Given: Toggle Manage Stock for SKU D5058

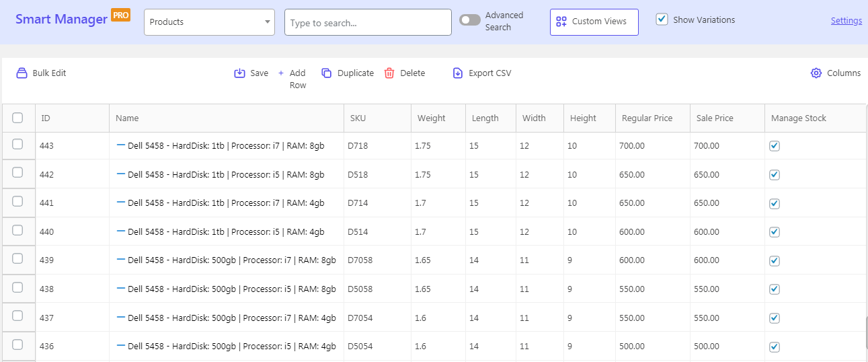Looking at the screenshot, I should pos(775,289).
